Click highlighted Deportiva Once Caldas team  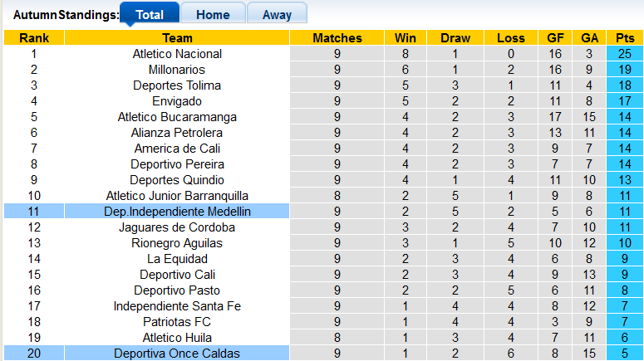pyautogui.click(x=177, y=354)
